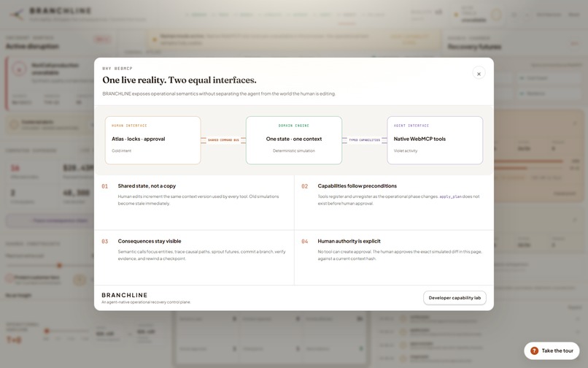
Task: Click the DOMAIN ENGINE card label
Action: click(293, 126)
